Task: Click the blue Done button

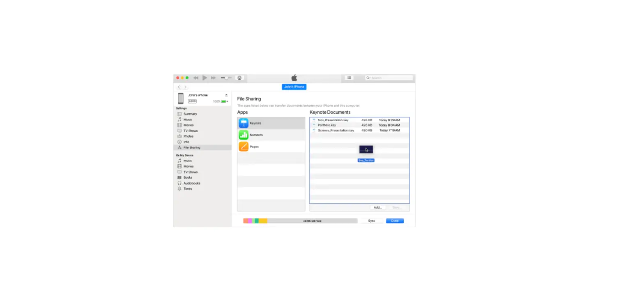Action: (395, 221)
